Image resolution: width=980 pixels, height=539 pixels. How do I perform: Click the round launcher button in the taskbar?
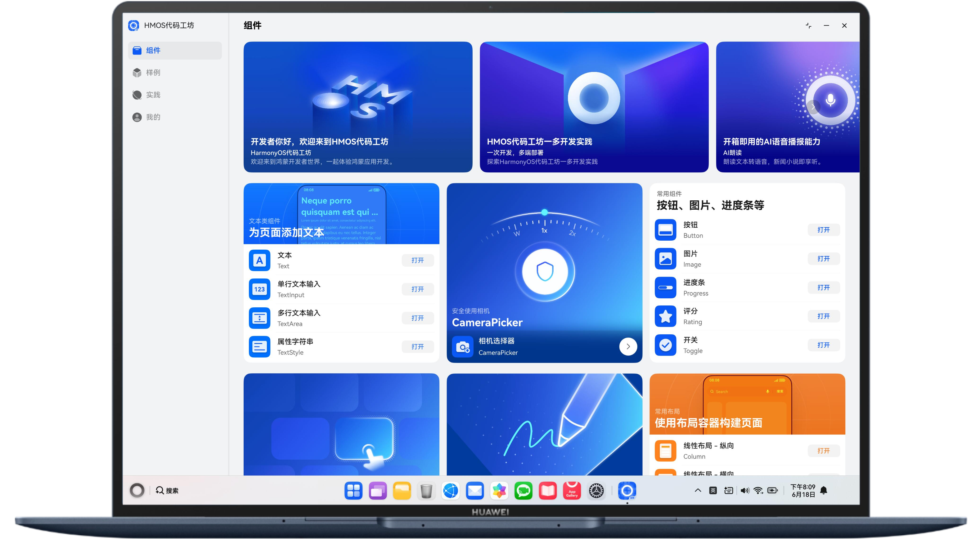137,490
